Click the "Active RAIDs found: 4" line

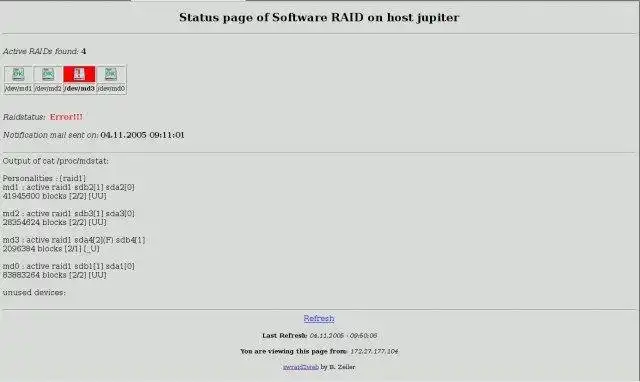[44, 51]
